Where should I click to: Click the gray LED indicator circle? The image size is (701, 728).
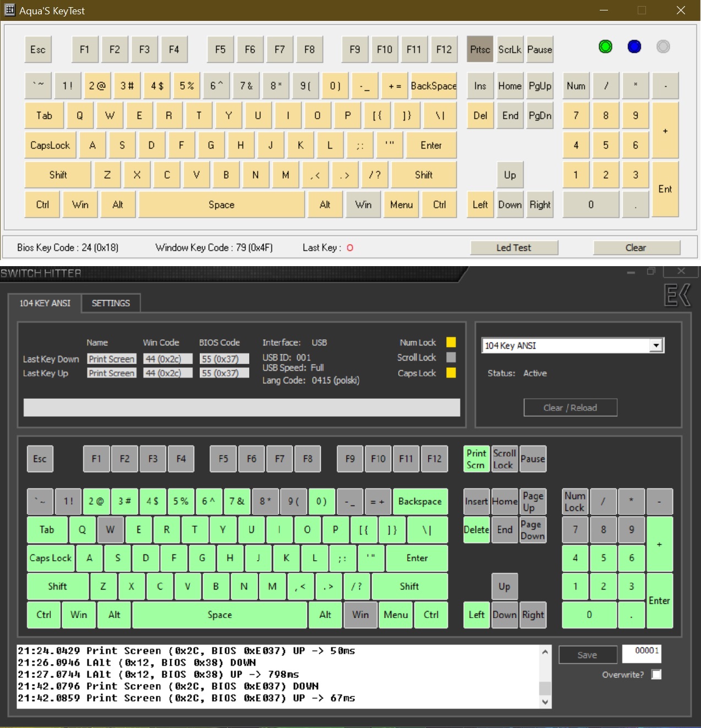coord(663,47)
